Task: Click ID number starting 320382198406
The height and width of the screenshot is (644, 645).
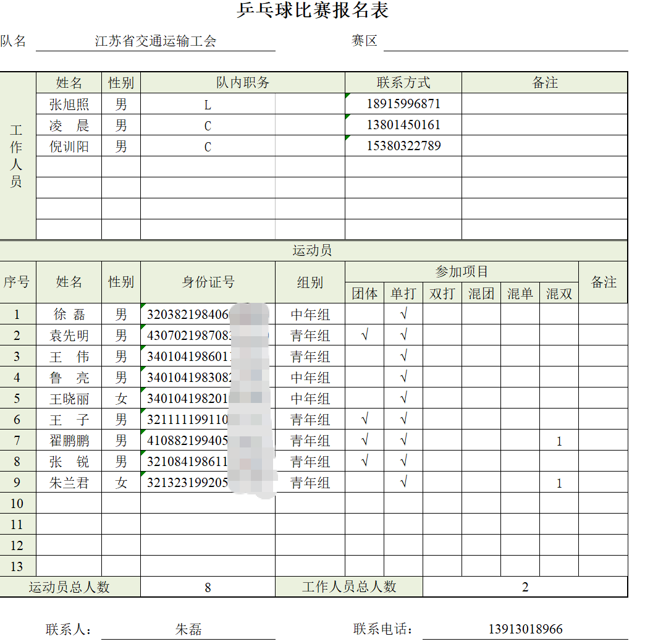Action: click(x=208, y=315)
